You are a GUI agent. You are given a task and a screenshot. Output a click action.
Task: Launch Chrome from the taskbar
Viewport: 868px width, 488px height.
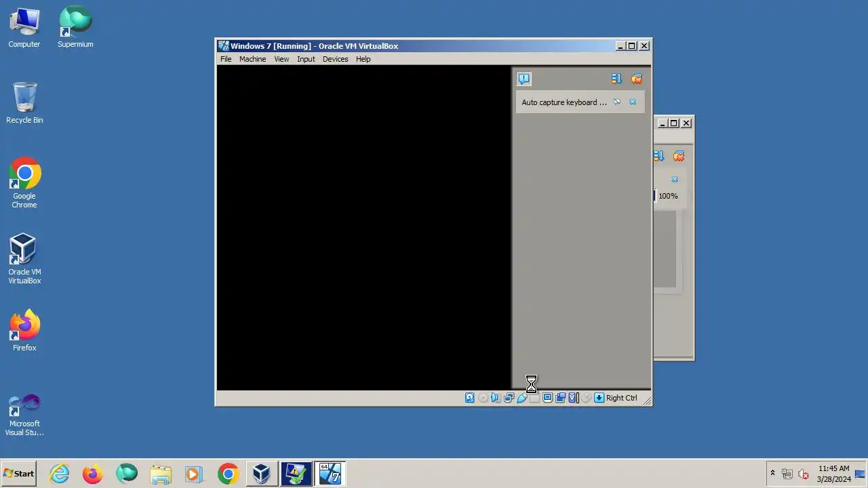(228, 474)
